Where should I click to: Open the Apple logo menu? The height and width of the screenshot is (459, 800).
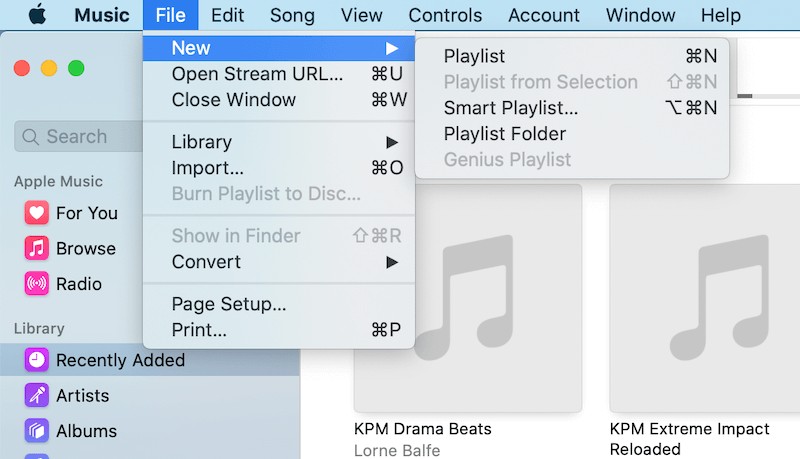point(37,14)
